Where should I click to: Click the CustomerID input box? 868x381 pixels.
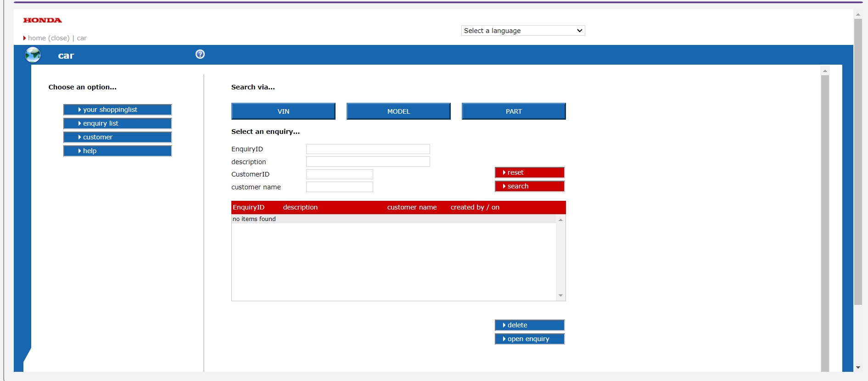339,174
